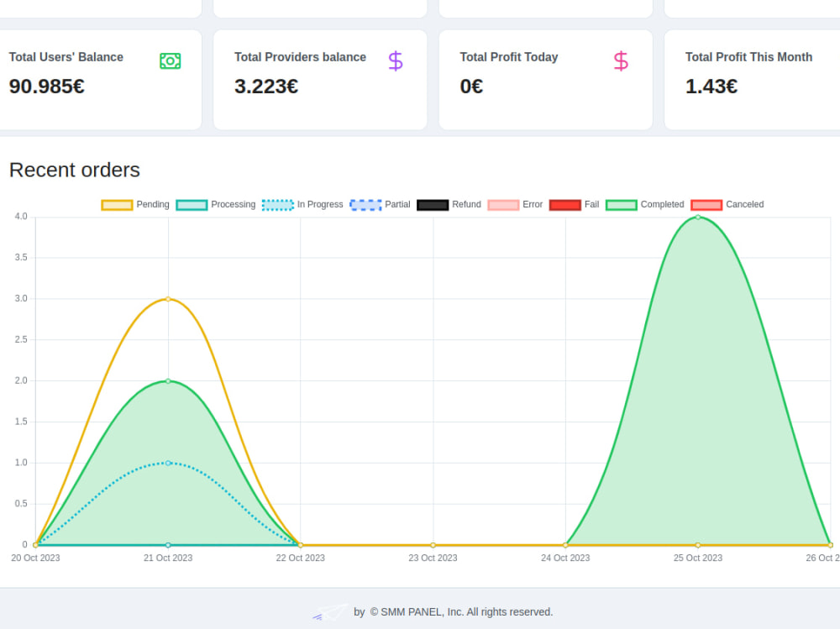Click the data point at zero on 24 Oct 2023
The width and height of the screenshot is (840, 629).
click(x=565, y=545)
